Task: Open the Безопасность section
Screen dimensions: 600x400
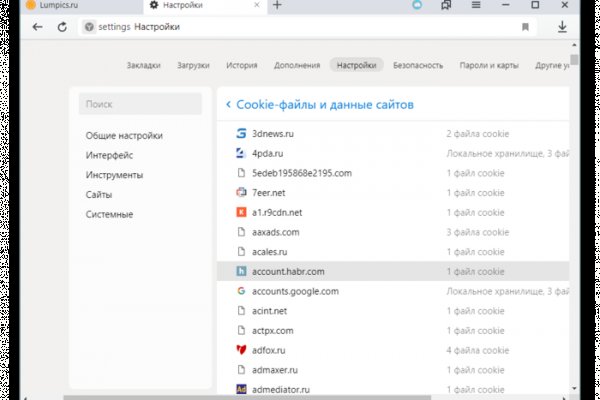Action: pos(418,65)
